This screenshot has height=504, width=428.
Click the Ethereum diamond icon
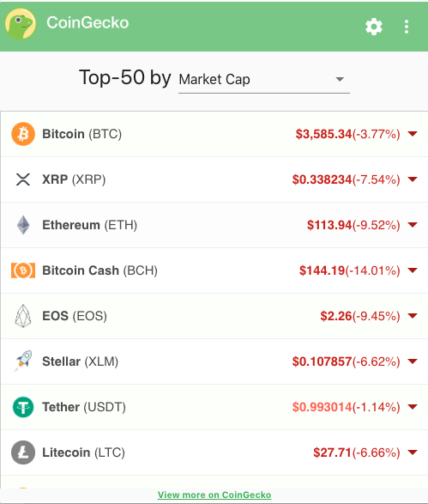pos(23,225)
